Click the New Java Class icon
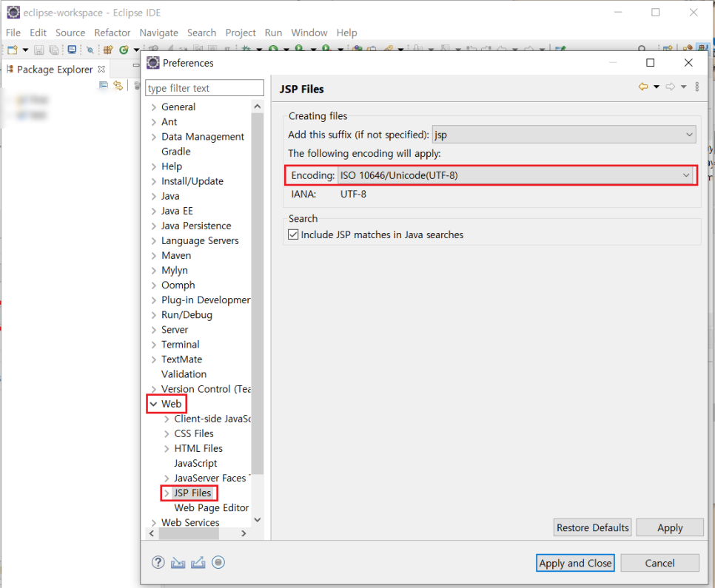715x588 pixels. [x=124, y=50]
